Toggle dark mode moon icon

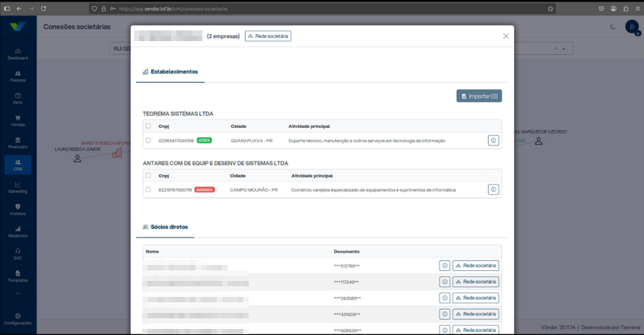click(x=612, y=27)
